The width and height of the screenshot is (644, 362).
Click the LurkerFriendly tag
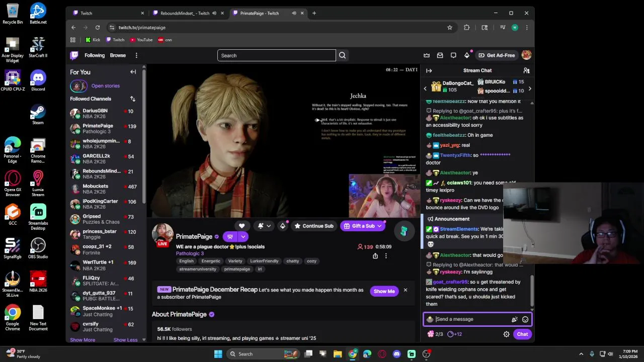pos(264,261)
